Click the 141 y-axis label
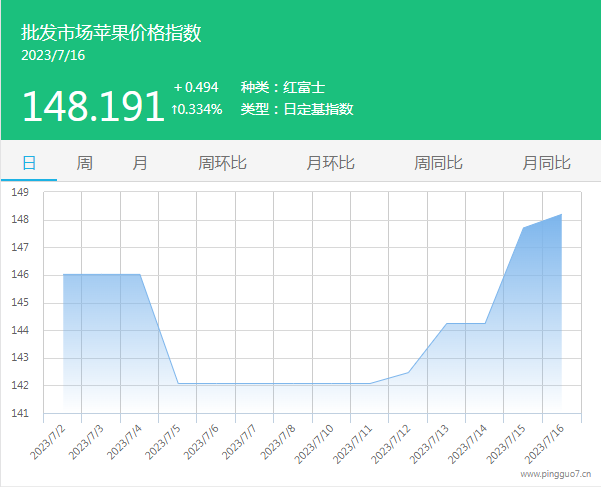This screenshot has height=487, width=601. (21, 413)
